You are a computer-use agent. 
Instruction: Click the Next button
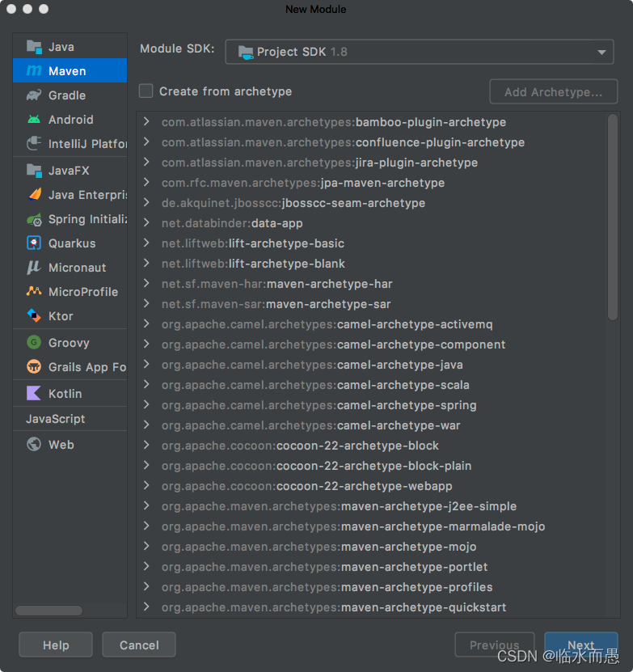point(580,645)
